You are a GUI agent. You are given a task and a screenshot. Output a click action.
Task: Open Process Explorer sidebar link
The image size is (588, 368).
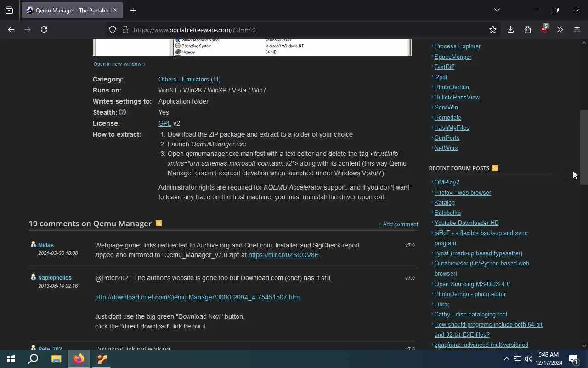pyautogui.click(x=458, y=46)
